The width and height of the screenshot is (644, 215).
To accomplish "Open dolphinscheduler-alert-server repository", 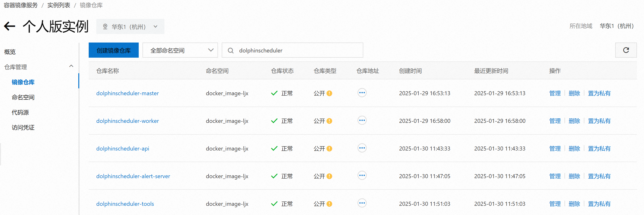I will pyautogui.click(x=133, y=176).
